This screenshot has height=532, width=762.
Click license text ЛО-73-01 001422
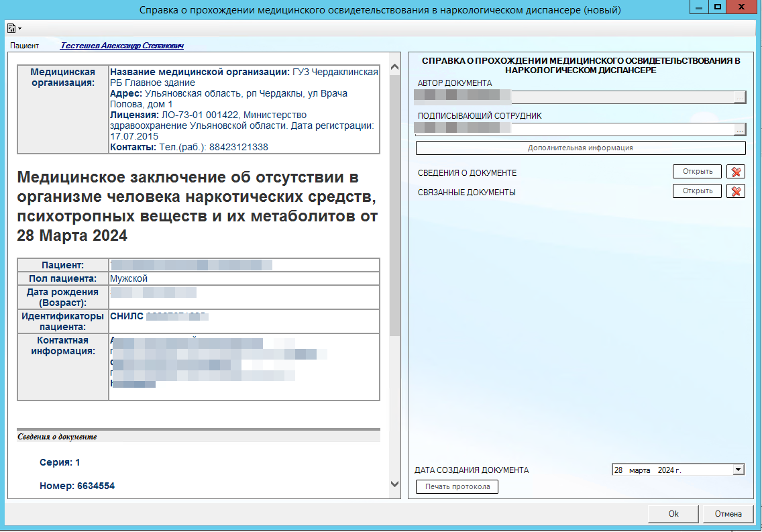[x=200, y=115]
